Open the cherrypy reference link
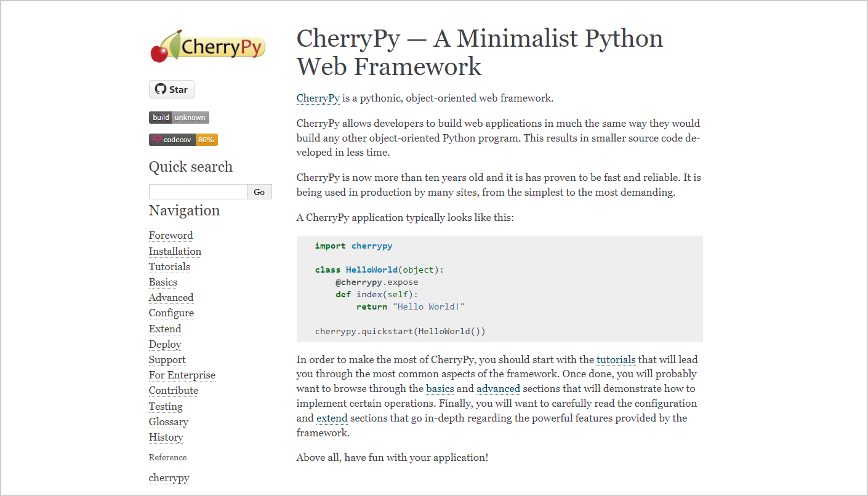This screenshot has width=868, height=496. pos(169,478)
